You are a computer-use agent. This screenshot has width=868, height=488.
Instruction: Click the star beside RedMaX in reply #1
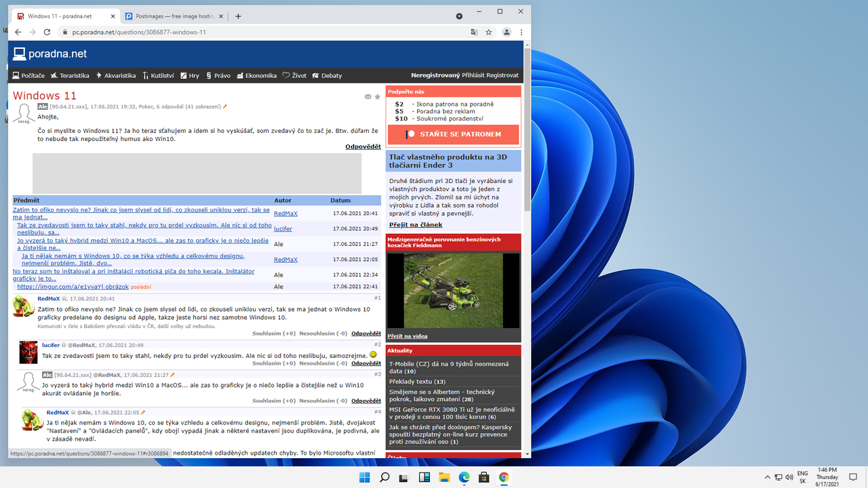65,298
